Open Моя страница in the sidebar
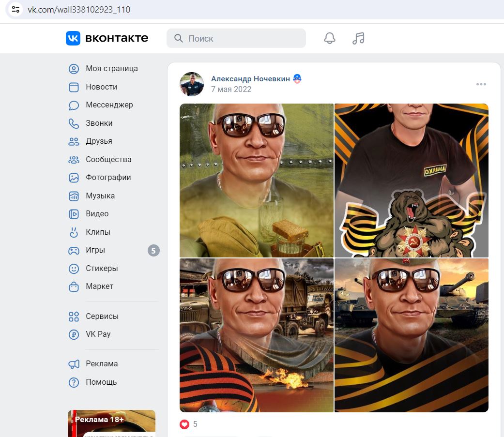This screenshot has height=437, width=504. point(112,69)
